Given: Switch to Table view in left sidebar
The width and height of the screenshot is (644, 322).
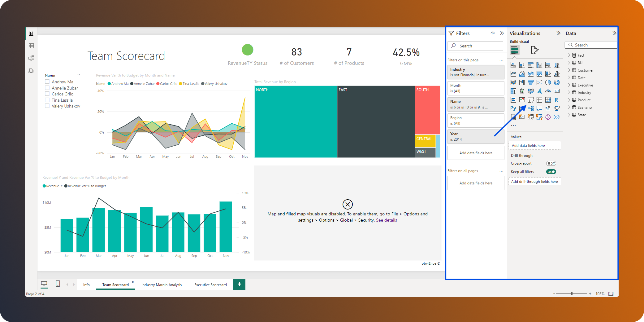Looking at the screenshot, I should pyautogui.click(x=32, y=45).
